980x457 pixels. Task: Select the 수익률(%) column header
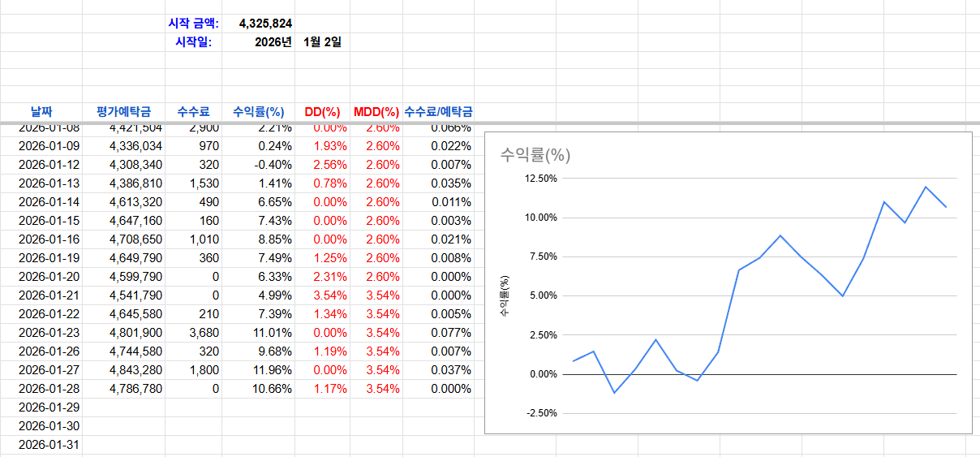[257, 111]
